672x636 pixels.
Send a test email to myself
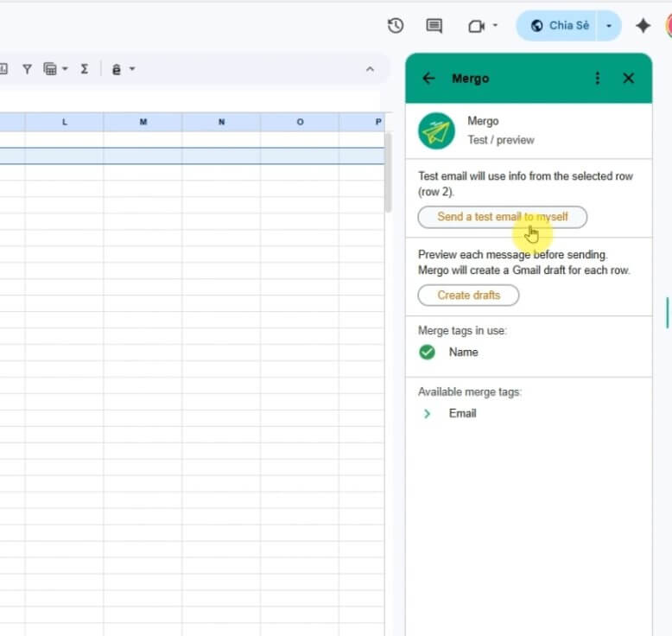coord(503,217)
